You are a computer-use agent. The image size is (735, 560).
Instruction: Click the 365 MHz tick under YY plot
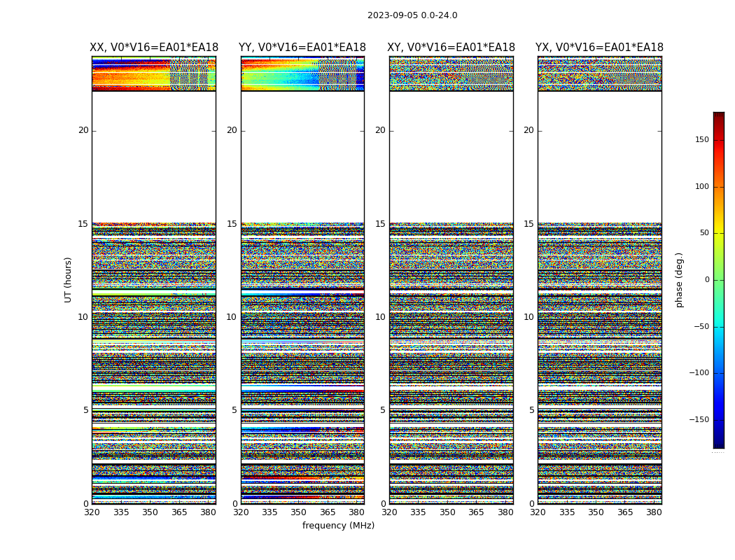pyautogui.click(x=328, y=512)
